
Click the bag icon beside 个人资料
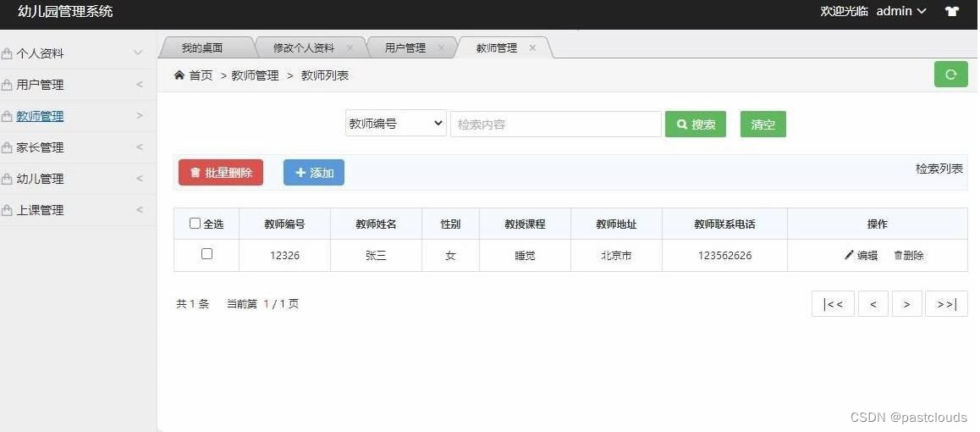point(7,53)
